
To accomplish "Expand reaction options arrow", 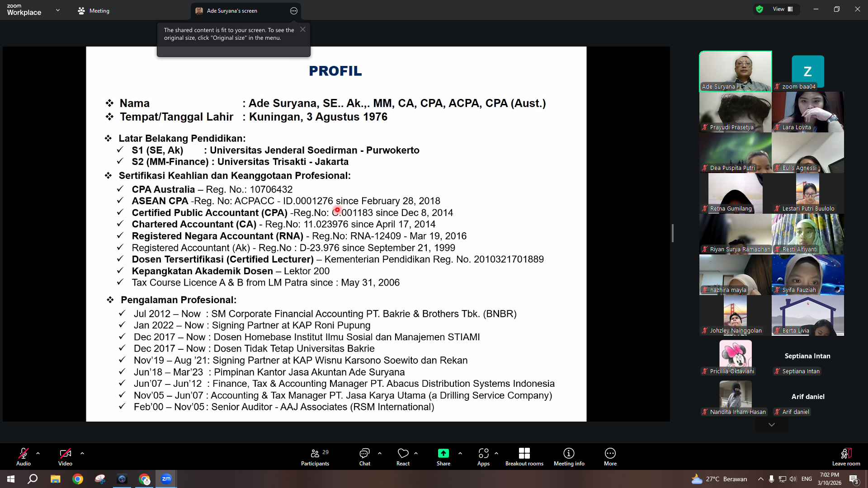I will click(416, 453).
